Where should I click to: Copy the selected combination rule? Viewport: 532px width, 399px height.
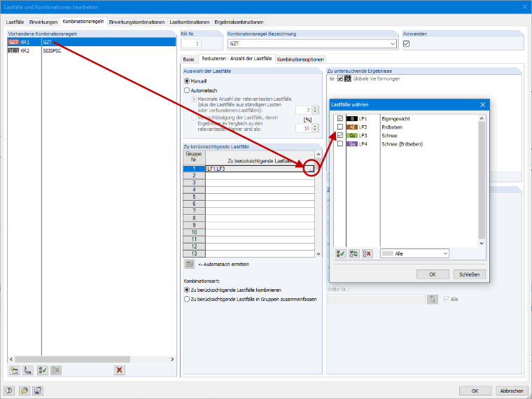coord(28,370)
